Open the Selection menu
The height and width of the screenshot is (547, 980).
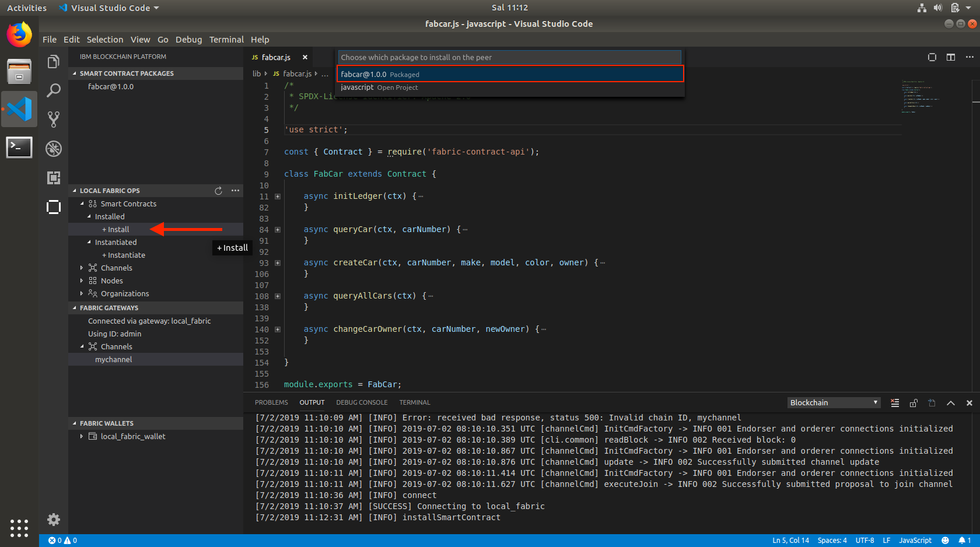click(x=105, y=40)
